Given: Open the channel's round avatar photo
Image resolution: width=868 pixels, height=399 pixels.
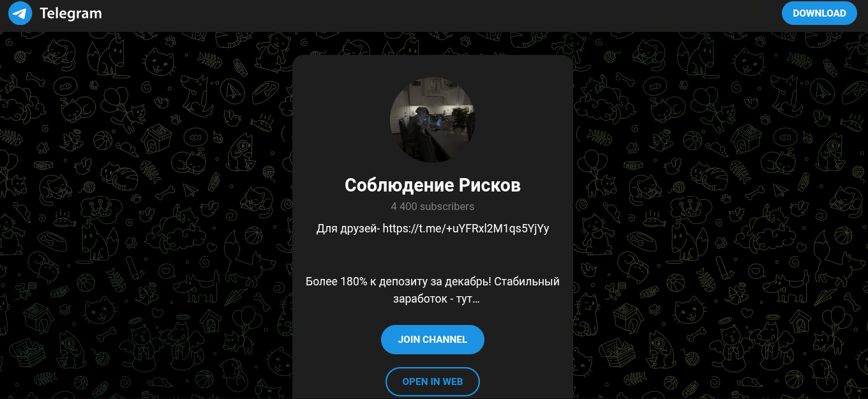Looking at the screenshot, I should tap(433, 120).
